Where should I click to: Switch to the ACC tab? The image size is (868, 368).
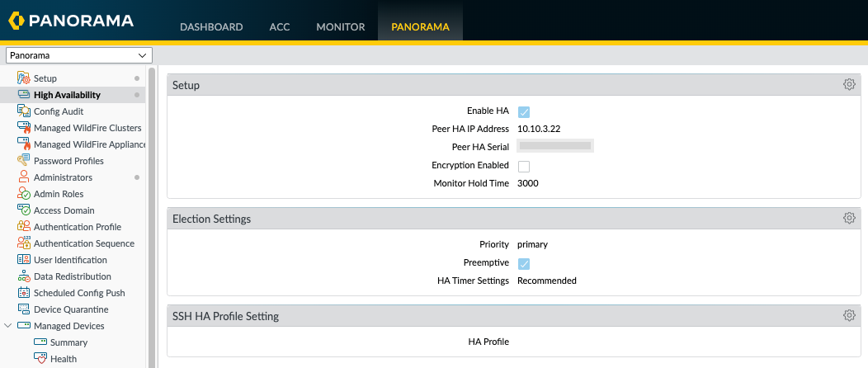280,26
